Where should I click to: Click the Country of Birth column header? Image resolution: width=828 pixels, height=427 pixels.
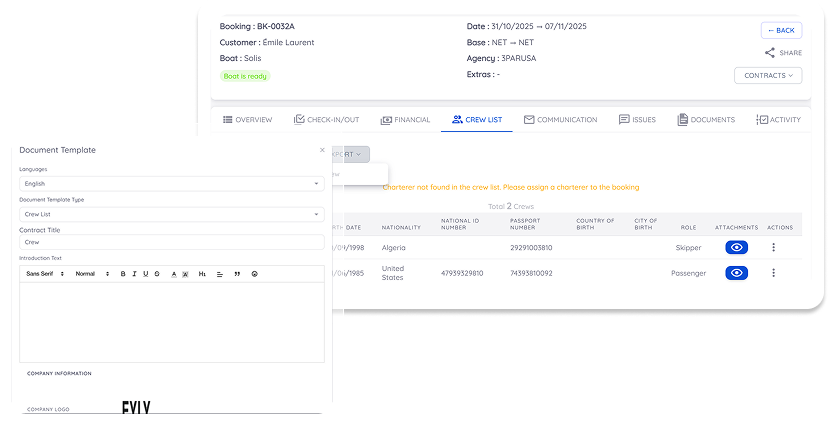click(595, 224)
